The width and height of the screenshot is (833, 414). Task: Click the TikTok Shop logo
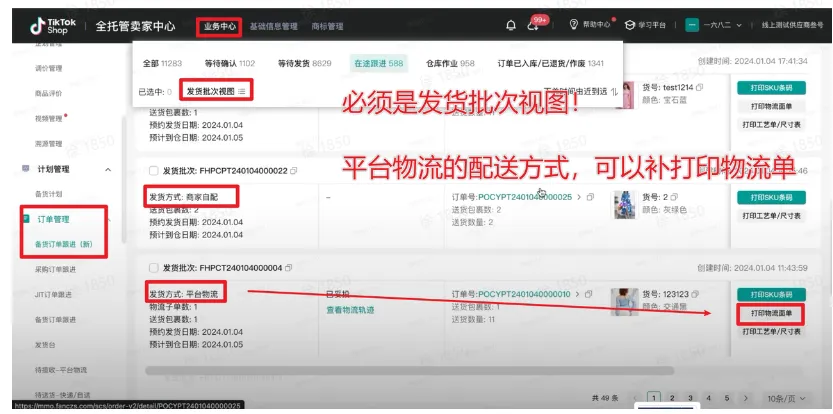pos(53,26)
